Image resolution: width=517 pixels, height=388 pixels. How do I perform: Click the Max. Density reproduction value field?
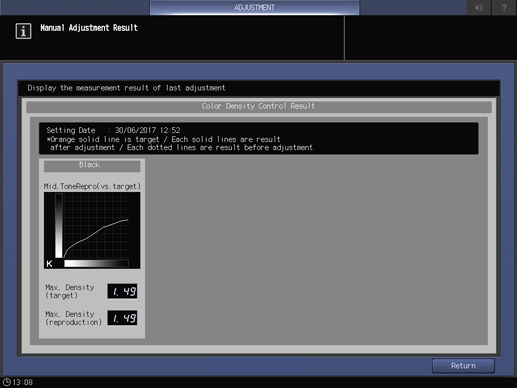point(122,318)
